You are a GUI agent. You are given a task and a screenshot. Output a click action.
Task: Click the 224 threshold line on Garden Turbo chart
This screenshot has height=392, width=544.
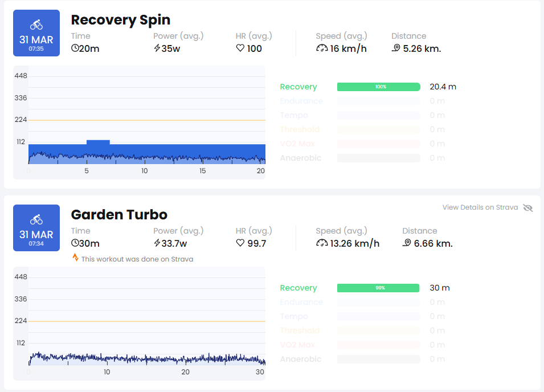coord(147,321)
